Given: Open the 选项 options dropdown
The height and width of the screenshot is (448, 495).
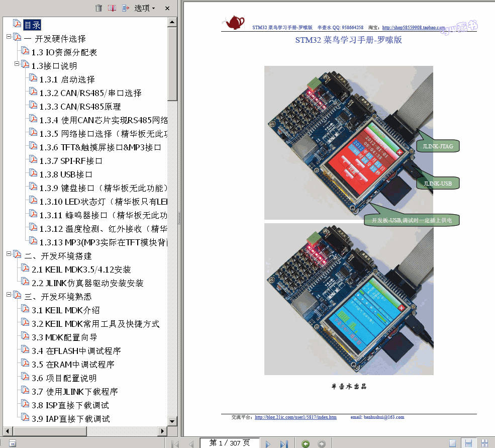Looking at the screenshot, I should coord(145,8).
